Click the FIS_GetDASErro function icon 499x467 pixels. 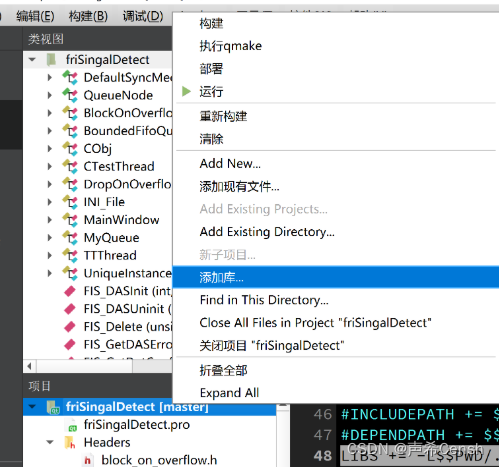click(x=70, y=344)
